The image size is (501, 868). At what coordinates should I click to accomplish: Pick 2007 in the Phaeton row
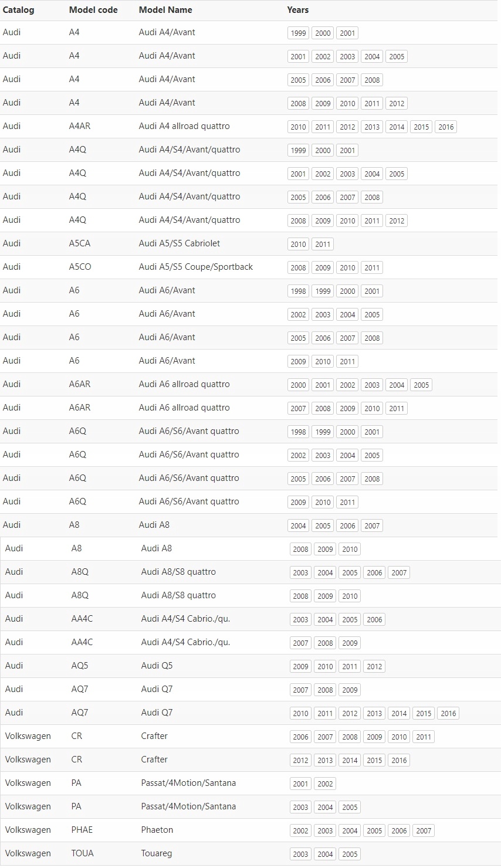tap(424, 830)
